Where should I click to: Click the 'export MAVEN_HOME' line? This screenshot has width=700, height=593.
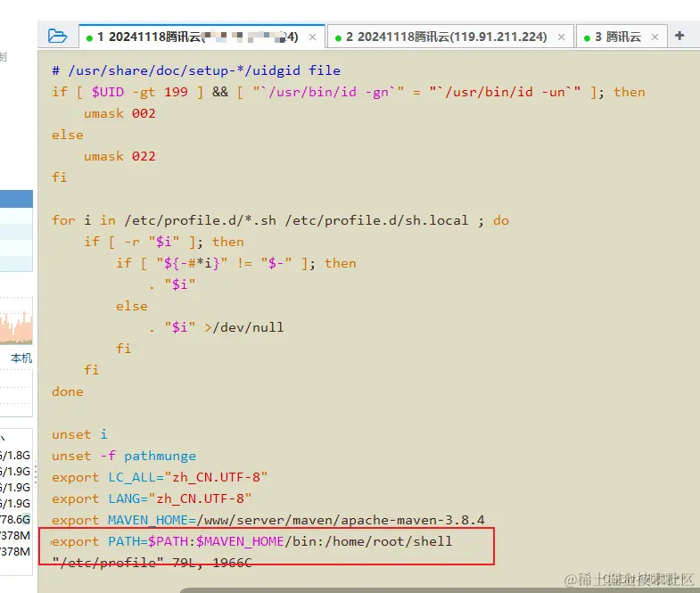pyautogui.click(x=268, y=520)
